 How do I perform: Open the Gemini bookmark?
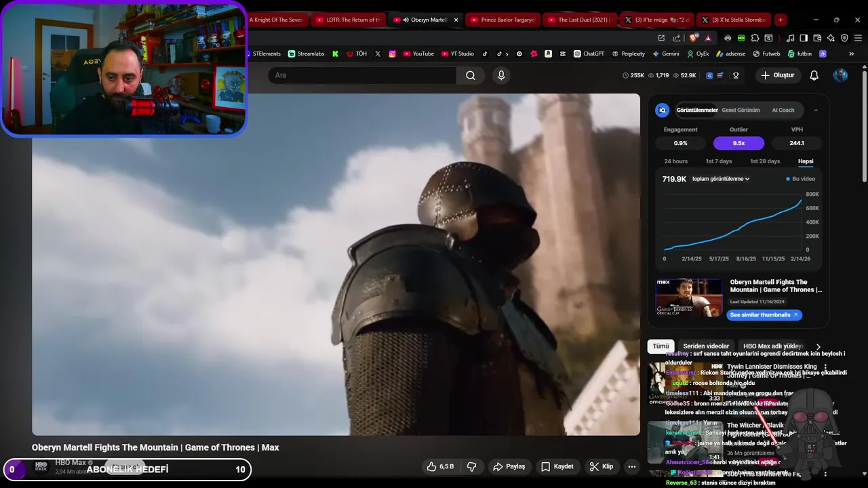coord(665,54)
